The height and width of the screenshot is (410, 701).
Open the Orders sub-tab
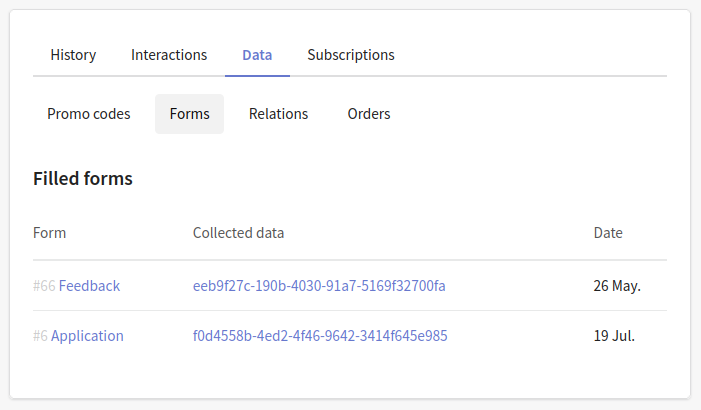(x=369, y=114)
